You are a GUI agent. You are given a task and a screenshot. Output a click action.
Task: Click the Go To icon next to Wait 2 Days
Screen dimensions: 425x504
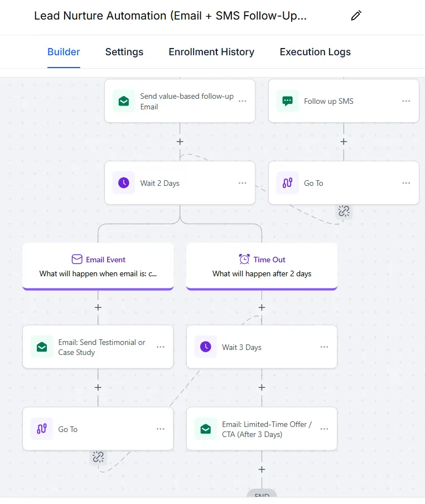tap(287, 183)
